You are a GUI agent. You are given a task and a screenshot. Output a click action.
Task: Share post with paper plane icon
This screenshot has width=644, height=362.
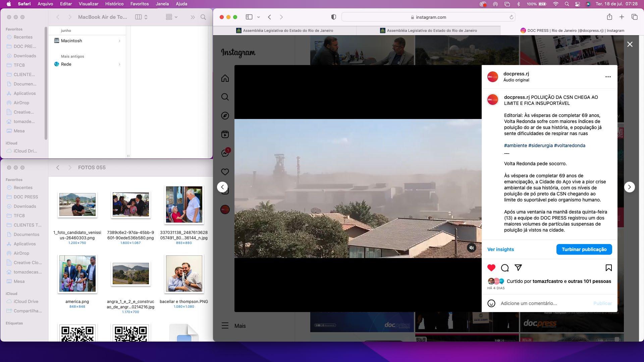(518, 267)
